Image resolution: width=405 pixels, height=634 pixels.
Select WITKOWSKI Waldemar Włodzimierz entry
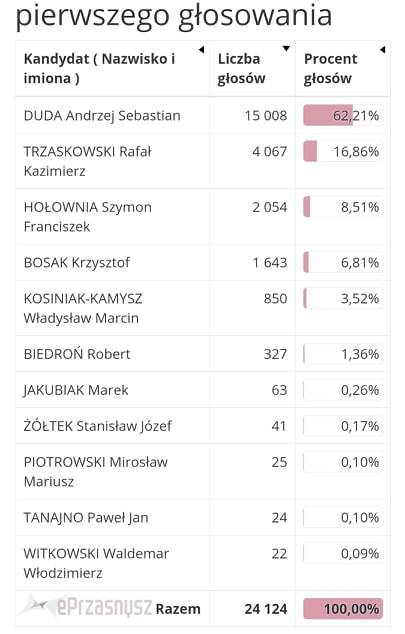pos(96,563)
